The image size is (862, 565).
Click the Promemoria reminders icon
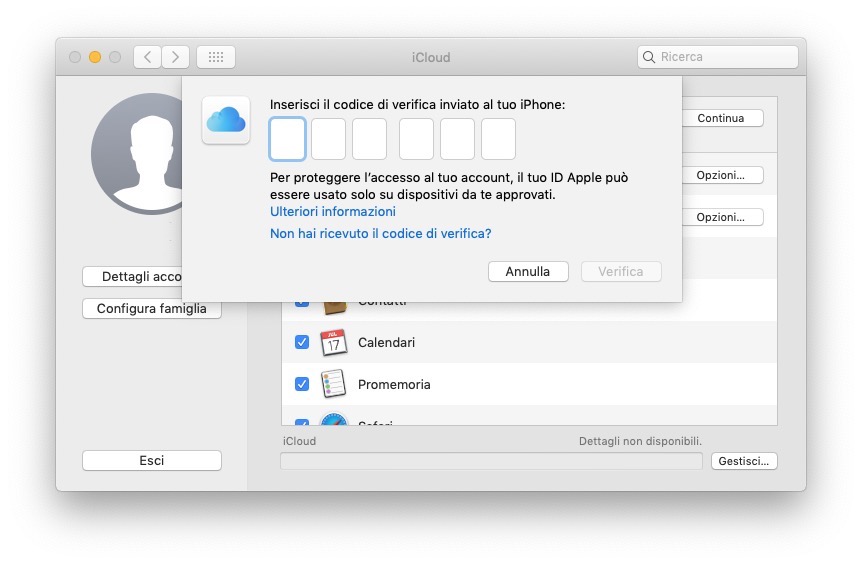coord(333,384)
